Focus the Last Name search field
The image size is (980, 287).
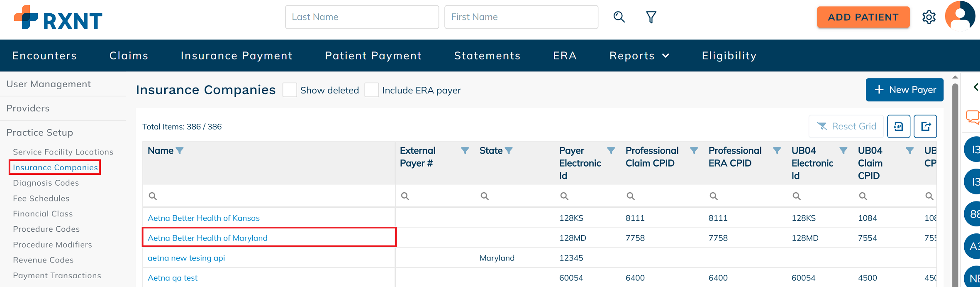(362, 17)
